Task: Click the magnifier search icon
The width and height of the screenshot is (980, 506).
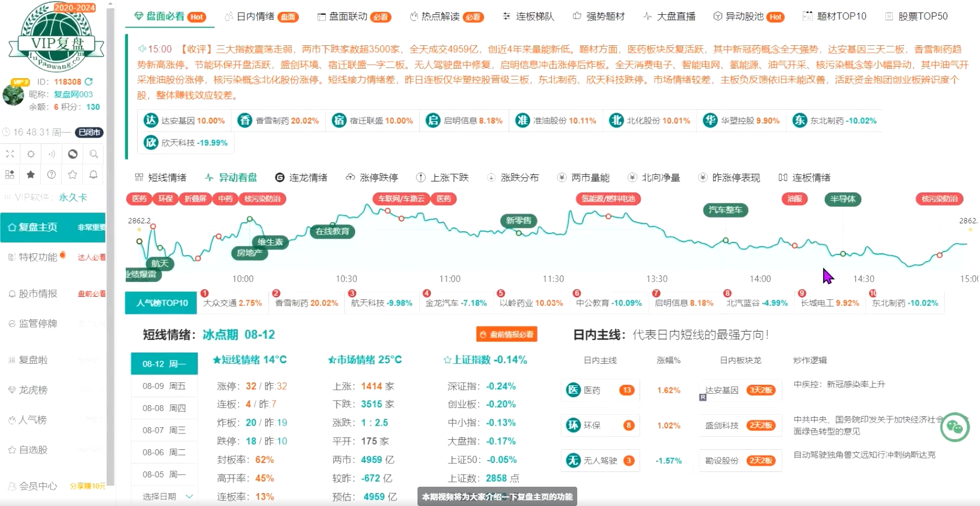Action: point(93,154)
